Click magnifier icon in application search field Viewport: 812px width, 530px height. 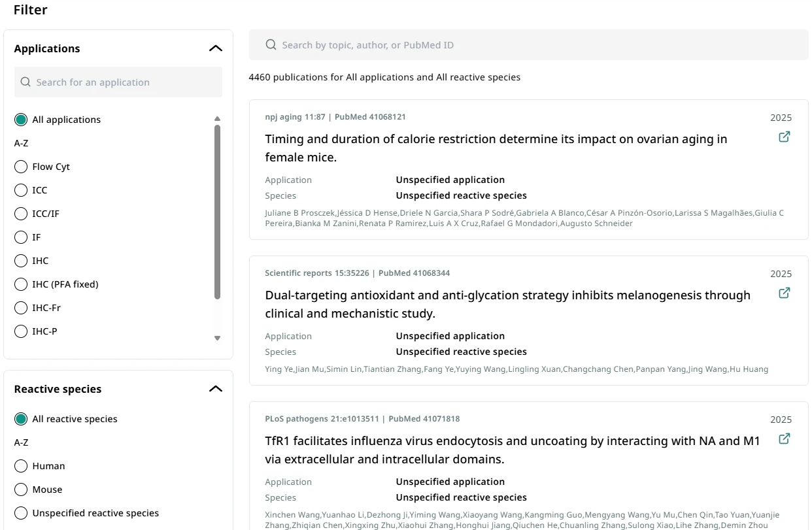pyautogui.click(x=25, y=82)
